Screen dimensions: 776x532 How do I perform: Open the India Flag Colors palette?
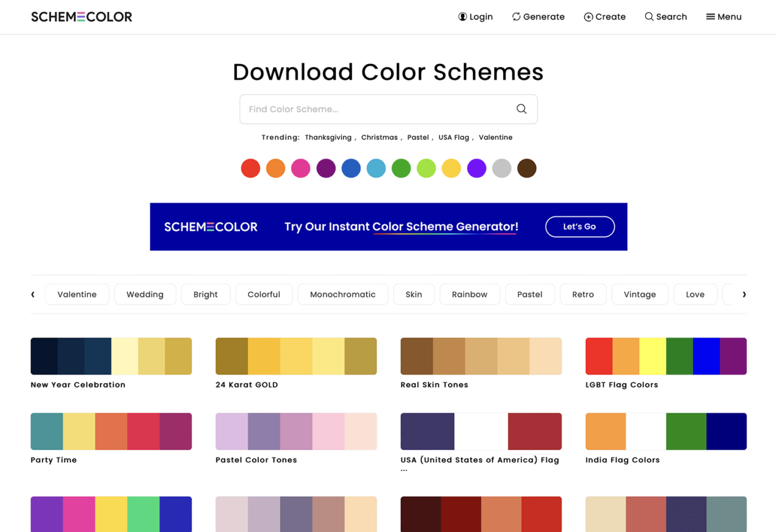tap(666, 431)
